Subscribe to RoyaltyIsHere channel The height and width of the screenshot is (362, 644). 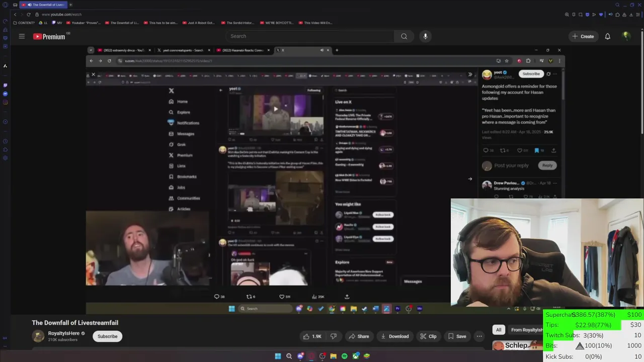(107, 336)
